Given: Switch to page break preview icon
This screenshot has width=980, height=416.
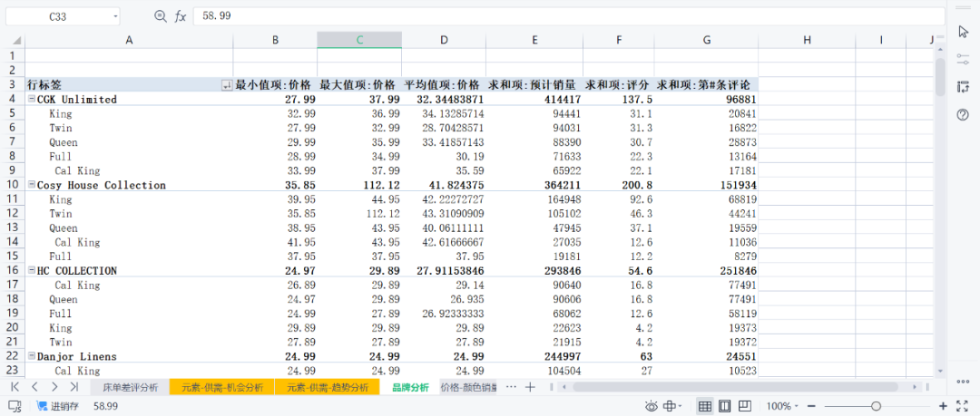Looking at the screenshot, I should (x=744, y=406).
